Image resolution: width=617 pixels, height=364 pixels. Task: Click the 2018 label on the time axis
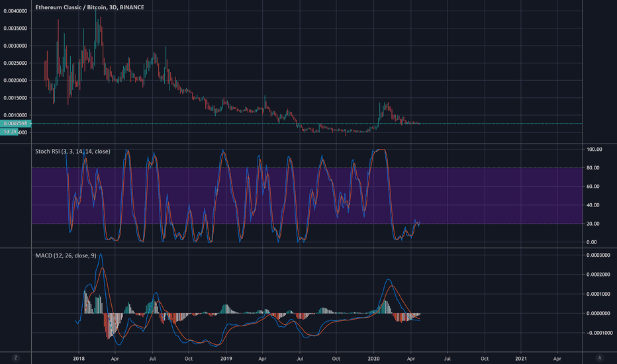click(79, 359)
